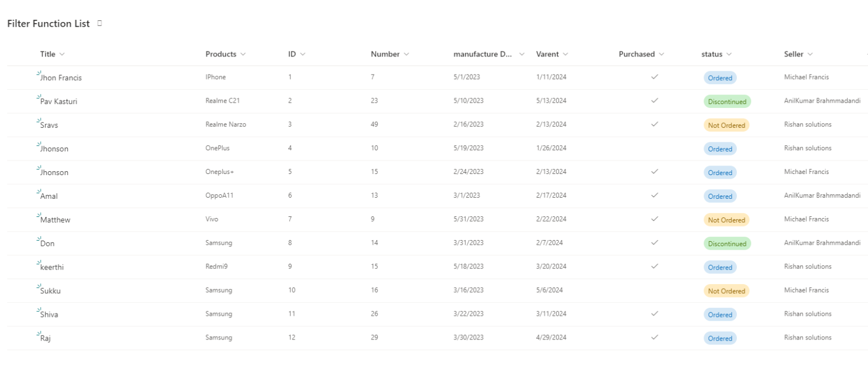The height and width of the screenshot is (370, 868).
Task: Click the Discontinued badge on Pav Kasturi row
Action: click(x=727, y=101)
